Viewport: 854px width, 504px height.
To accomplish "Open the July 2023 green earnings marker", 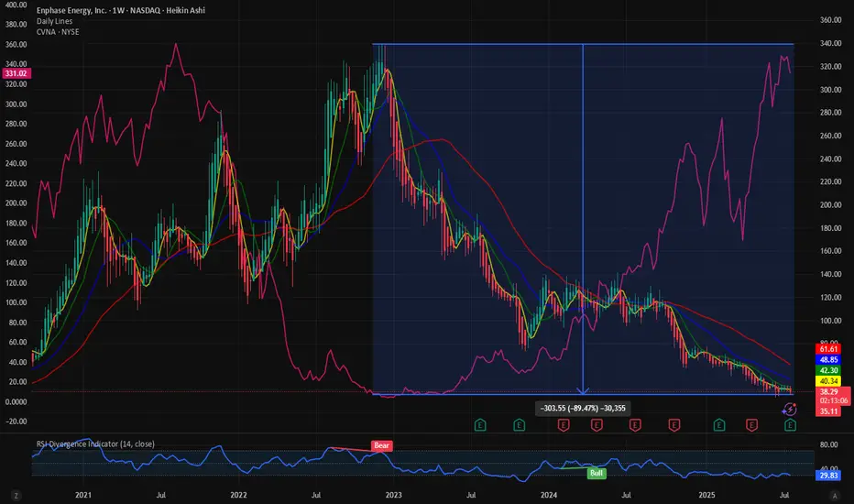I will coord(480,425).
